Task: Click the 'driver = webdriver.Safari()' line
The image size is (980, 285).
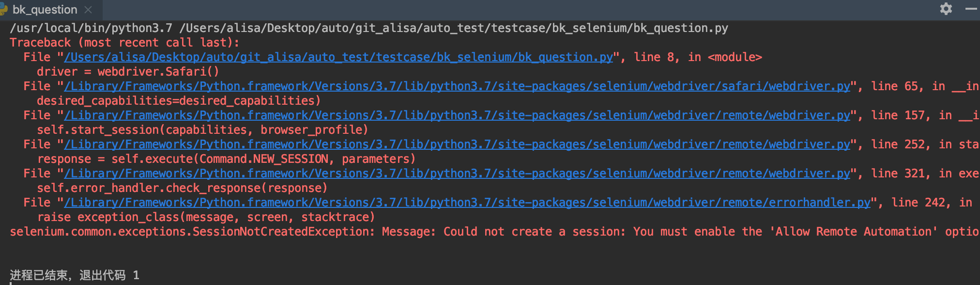Action: [128, 72]
